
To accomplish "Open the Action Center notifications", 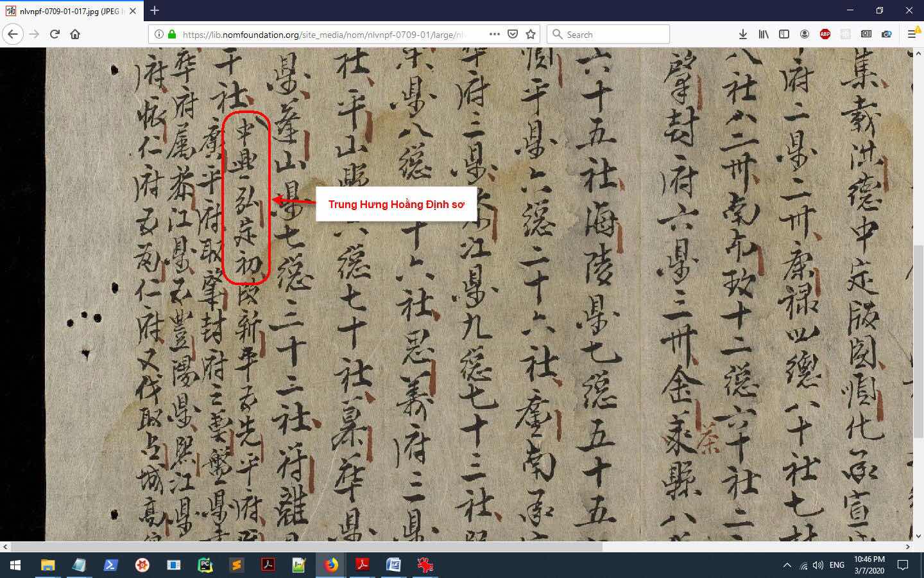I will pos(903,565).
